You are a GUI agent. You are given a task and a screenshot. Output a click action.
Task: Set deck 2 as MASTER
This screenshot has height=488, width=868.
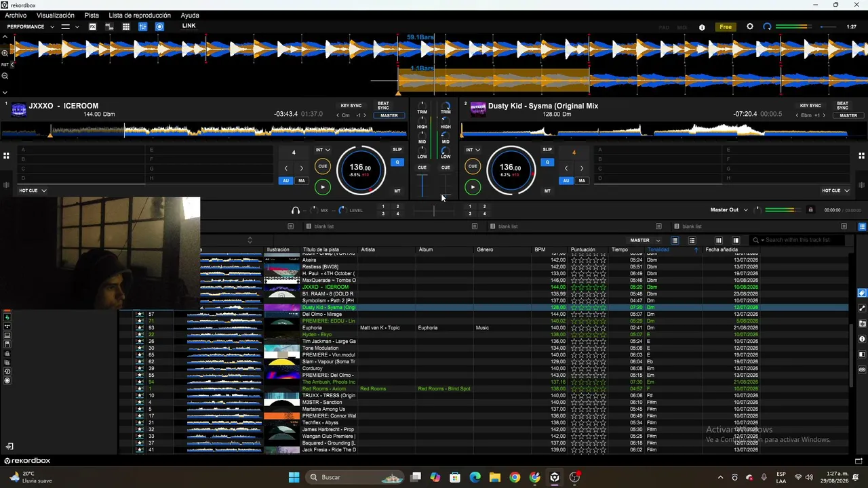(x=848, y=115)
